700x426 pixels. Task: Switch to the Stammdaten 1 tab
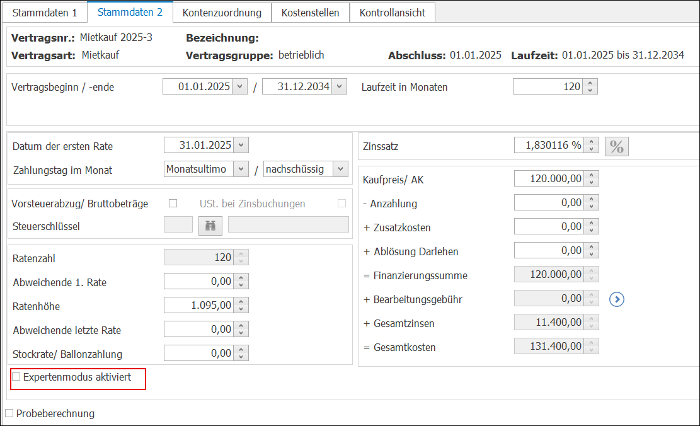pos(45,13)
